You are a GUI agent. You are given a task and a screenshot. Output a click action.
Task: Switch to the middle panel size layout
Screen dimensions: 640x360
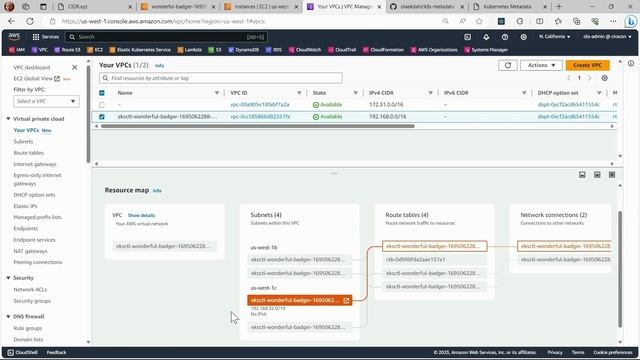point(597,175)
